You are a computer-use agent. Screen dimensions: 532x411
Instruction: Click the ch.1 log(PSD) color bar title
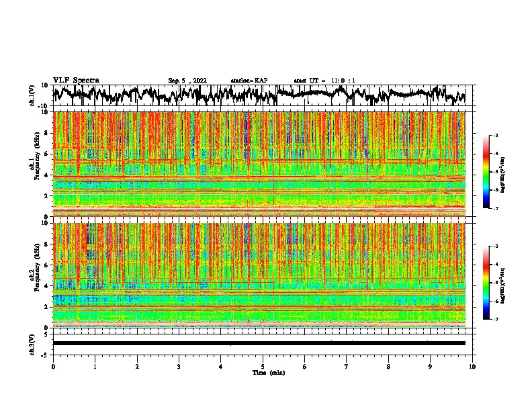tap(503, 175)
